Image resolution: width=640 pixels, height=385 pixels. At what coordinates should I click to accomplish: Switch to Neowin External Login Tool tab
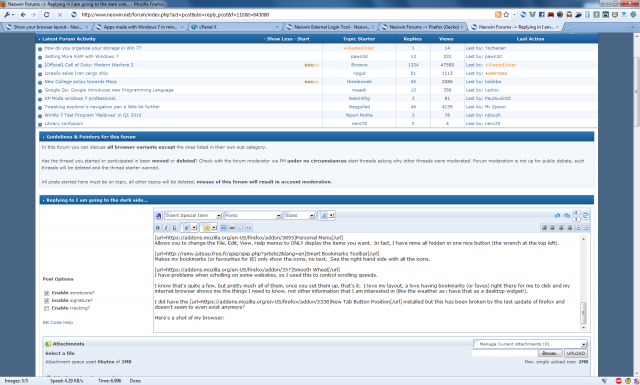click(x=330, y=27)
